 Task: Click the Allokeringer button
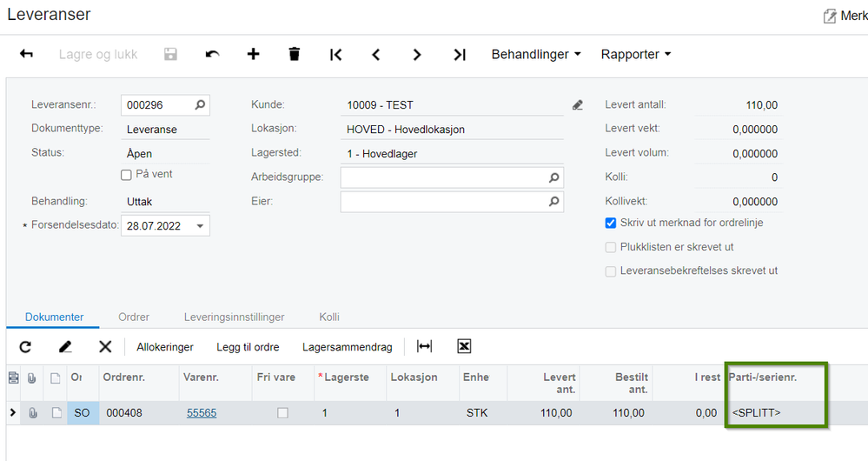pos(165,347)
